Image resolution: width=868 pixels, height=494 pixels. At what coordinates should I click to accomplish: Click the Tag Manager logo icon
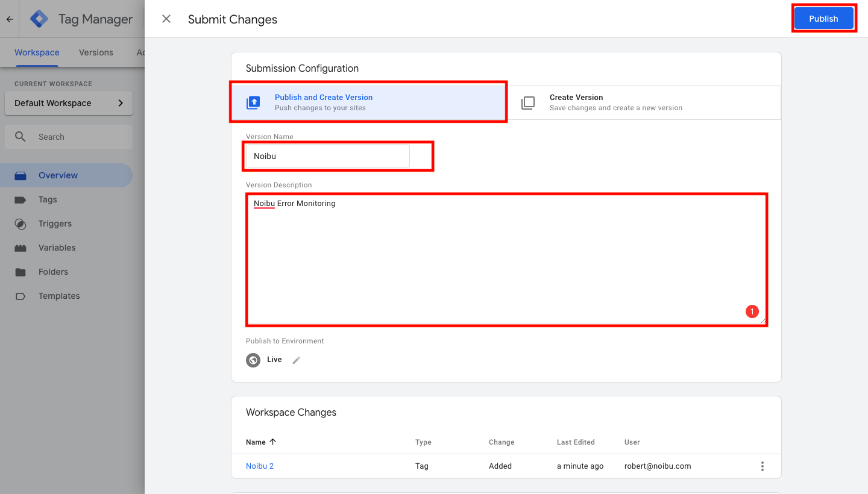[x=39, y=19]
